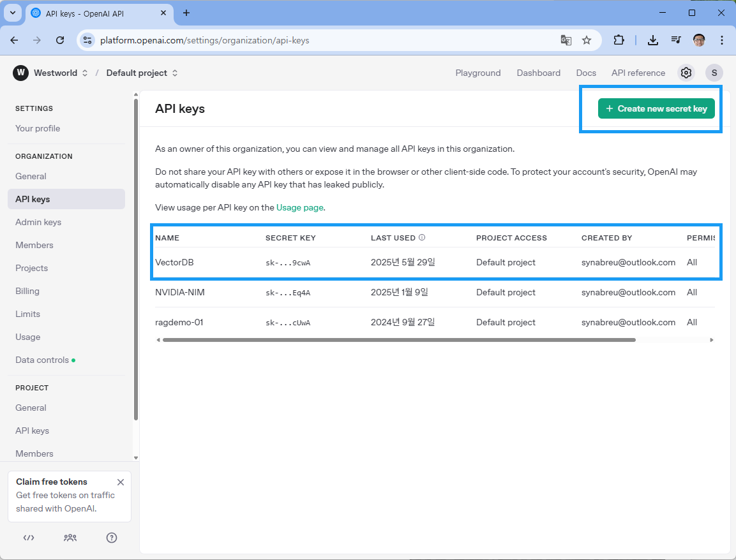This screenshot has width=736, height=560.
Task: Click the browser back arrow
Action: pos(14,40)
